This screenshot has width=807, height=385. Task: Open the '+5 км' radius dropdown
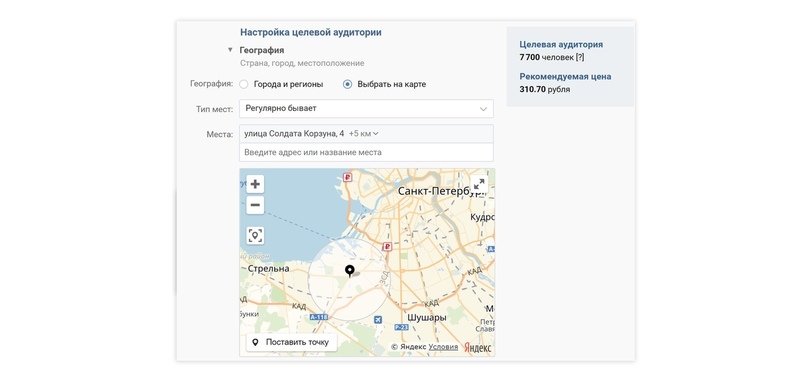tap(363, 134)
